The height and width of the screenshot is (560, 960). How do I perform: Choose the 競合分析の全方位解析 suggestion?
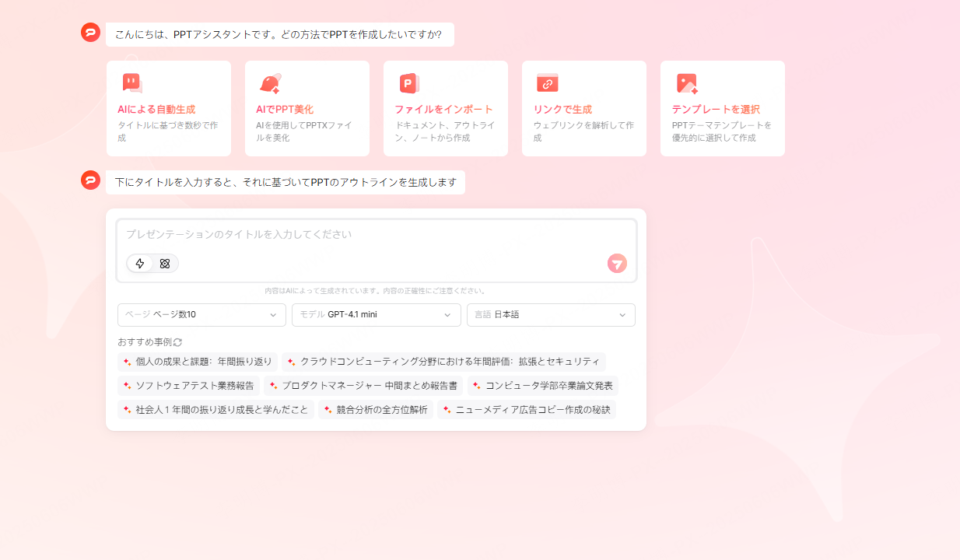tap(376, 410)
